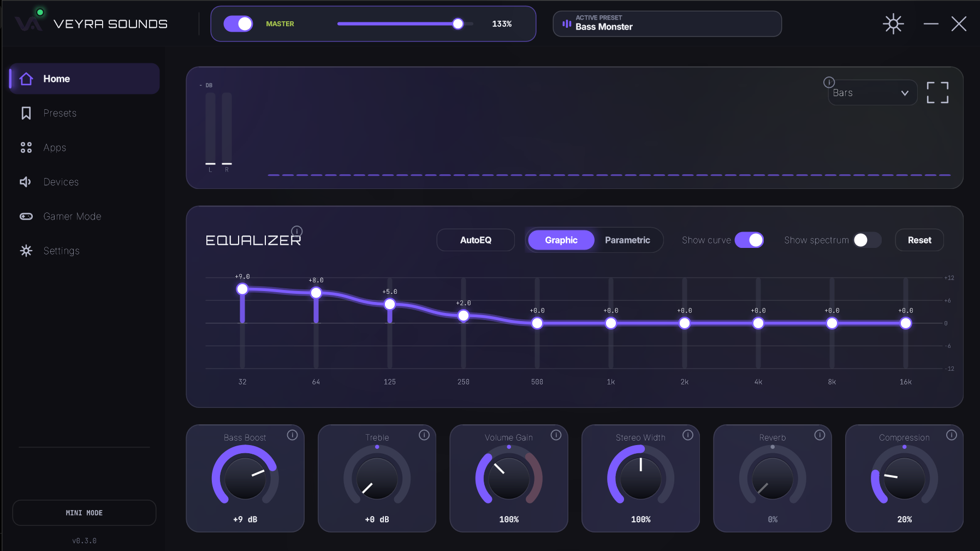The width and height of the screenshot is (980, 551).
Task: Toggle the light/dark theme sun icon
Action: point(893,24)
